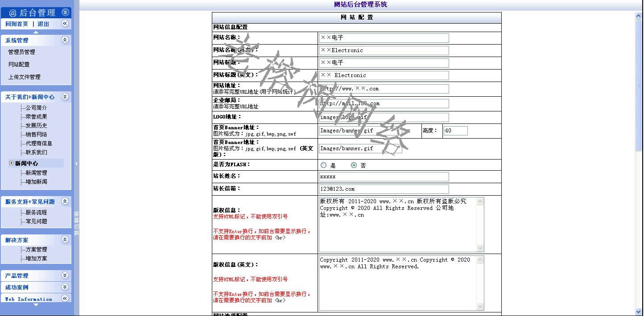Open the 销售网络 page

tap(36, 135)
